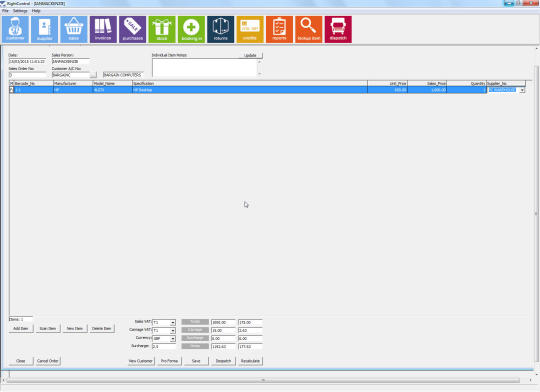Click the Recalculate button

pyautogui.click(x=251, y=361)
